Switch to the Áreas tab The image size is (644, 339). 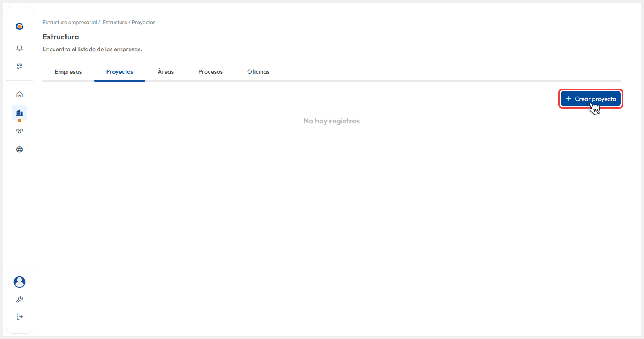[166, 72]
